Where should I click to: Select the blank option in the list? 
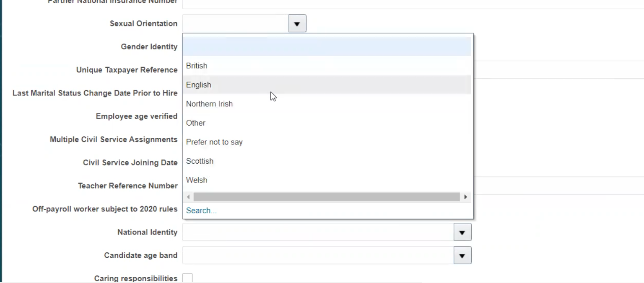click(327, 46)
